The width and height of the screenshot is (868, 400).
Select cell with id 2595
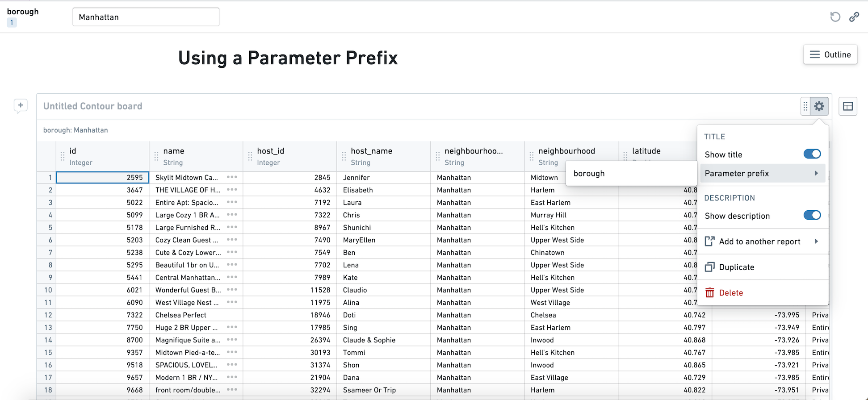click(x=102, y=177)
